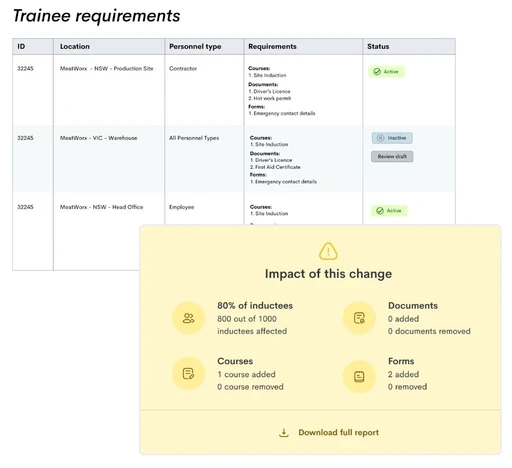Click 0 documents removed text
The width and height of the screenshot is (512, 468).
[429, 331]
